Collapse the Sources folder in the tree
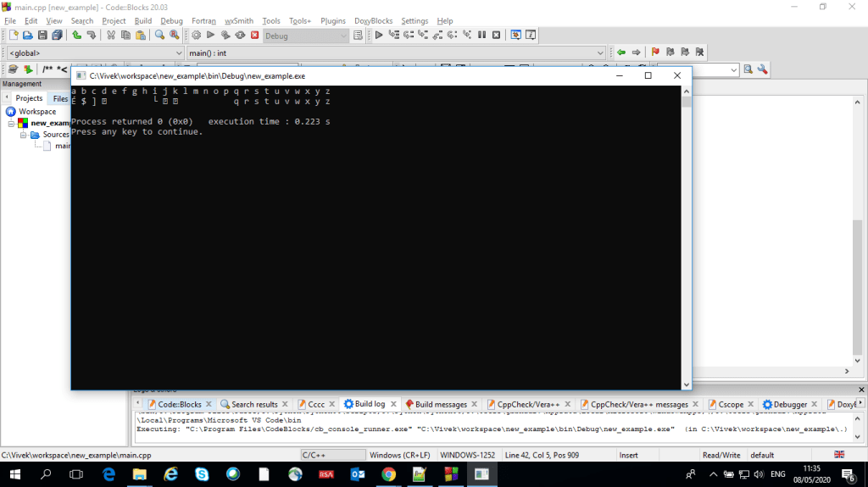Image resolution: width=868 pixels, height=487 pixels. tap(25, 135)
